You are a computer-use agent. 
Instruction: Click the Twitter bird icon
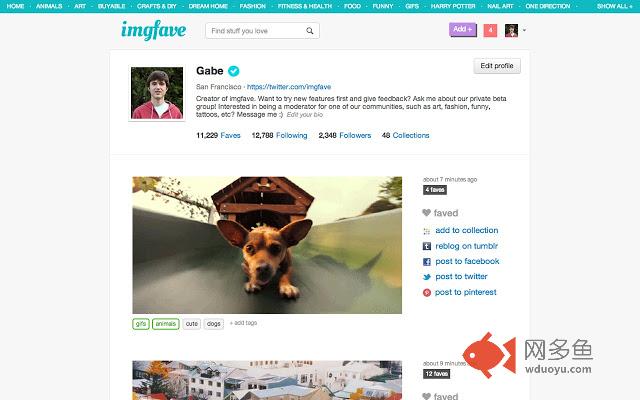coord(427,277)
